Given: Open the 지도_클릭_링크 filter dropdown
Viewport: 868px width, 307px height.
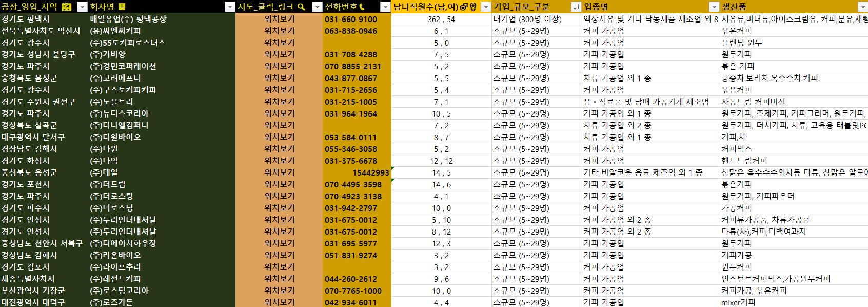Looking at the screenshot, I should (x=317, y=7).
